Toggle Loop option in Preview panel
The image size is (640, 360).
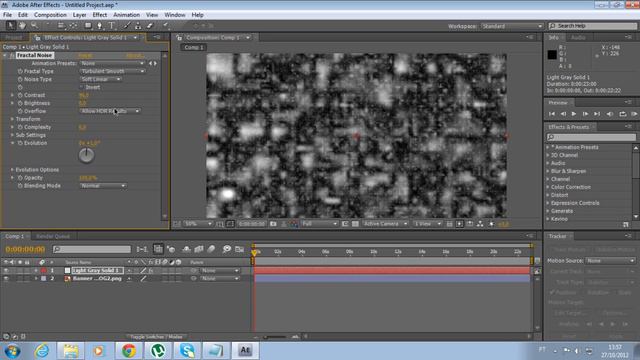[622, 114]
